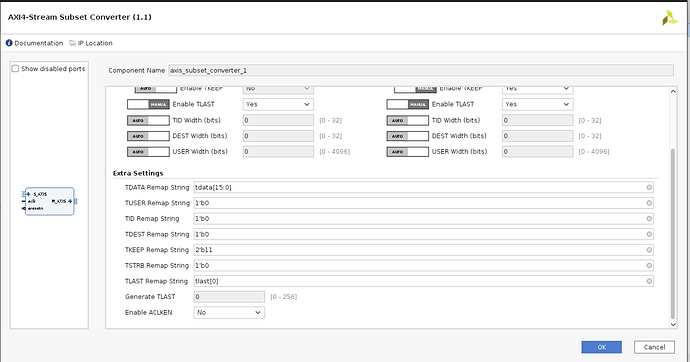Open the master Enable TLAST dropdown
This screenshot has width=690, height=362.
pos(537,105)
